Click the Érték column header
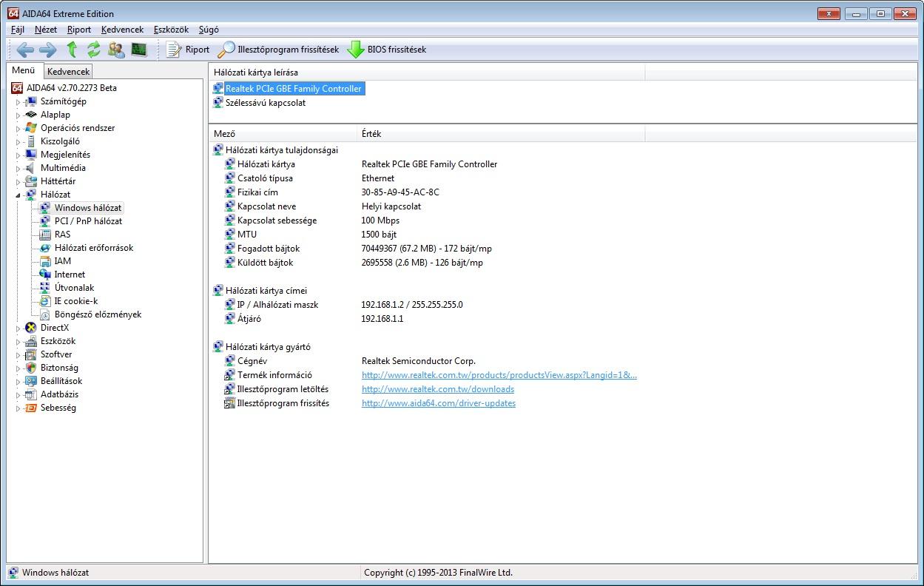 tap(501, 134)
